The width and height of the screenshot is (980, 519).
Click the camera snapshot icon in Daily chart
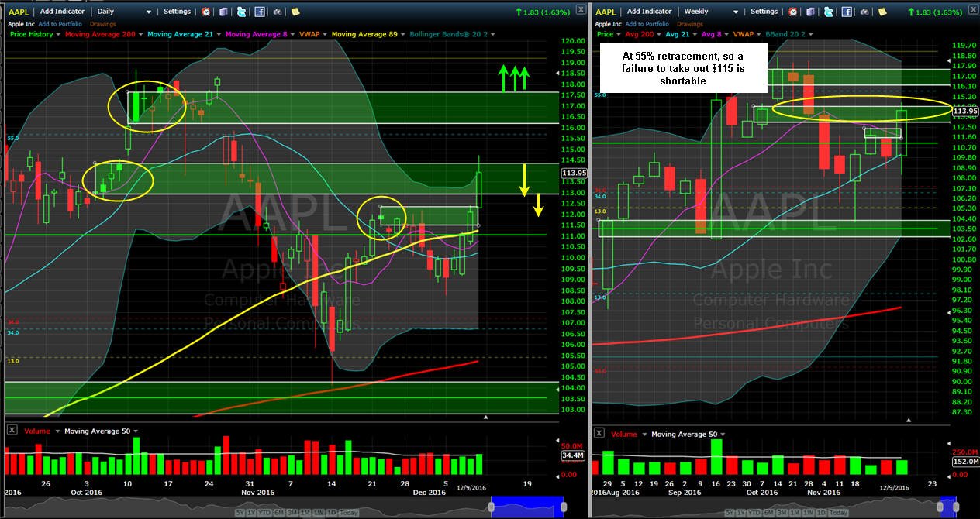click(277, 12)
